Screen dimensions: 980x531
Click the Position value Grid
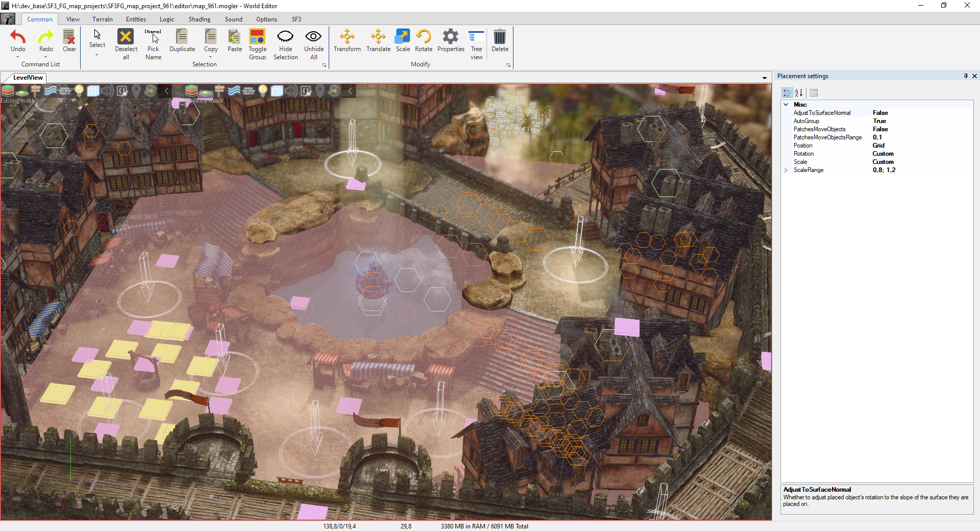click(878, 146)
